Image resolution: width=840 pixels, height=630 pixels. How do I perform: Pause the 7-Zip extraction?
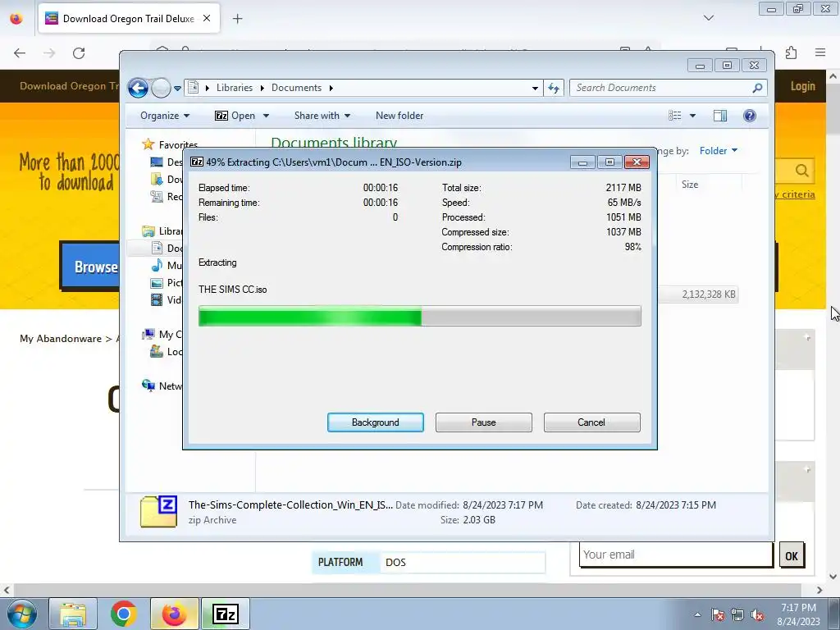click(483, 422)
